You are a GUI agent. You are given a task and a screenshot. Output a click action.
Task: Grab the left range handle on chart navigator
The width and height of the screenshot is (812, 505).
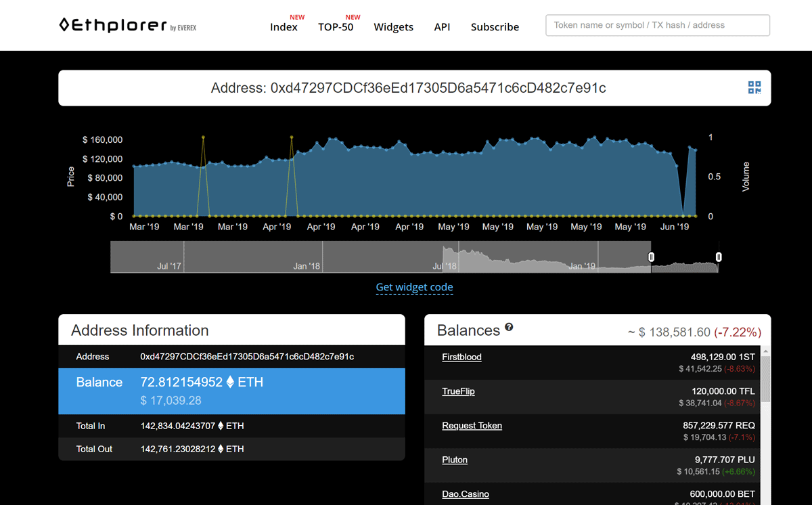(652, 257)
